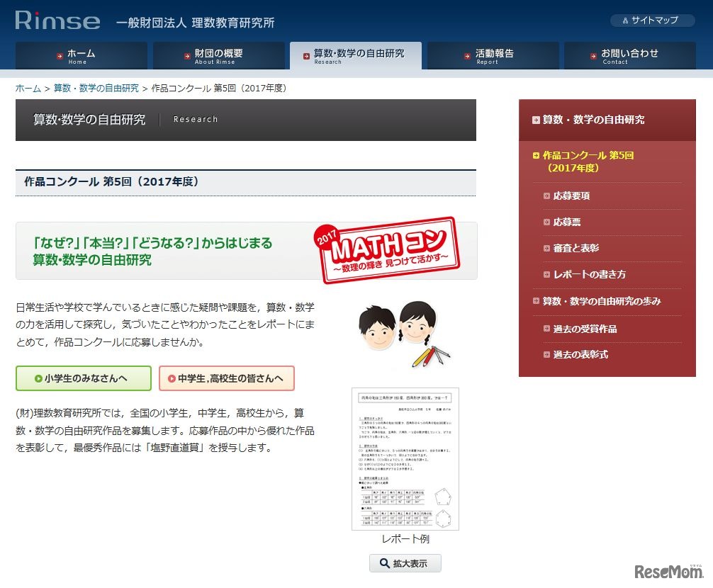Go to the ホーム Home tab
713x588 pixels.
(81, 56)
